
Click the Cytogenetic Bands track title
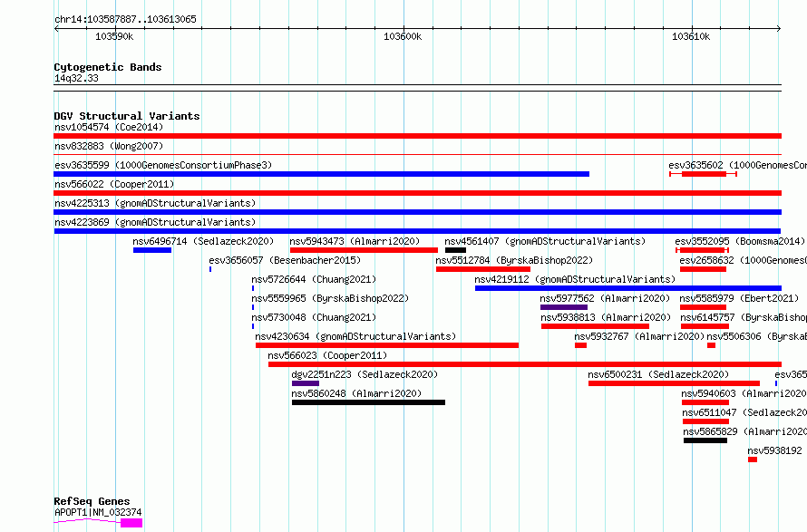click(108, 67)
